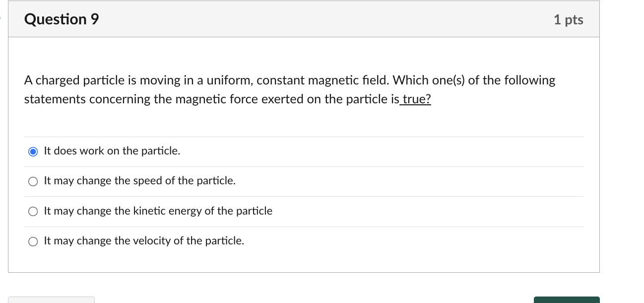The image size is (644, 303).
Task: Click the second answer row text
Action: (139, 181)
